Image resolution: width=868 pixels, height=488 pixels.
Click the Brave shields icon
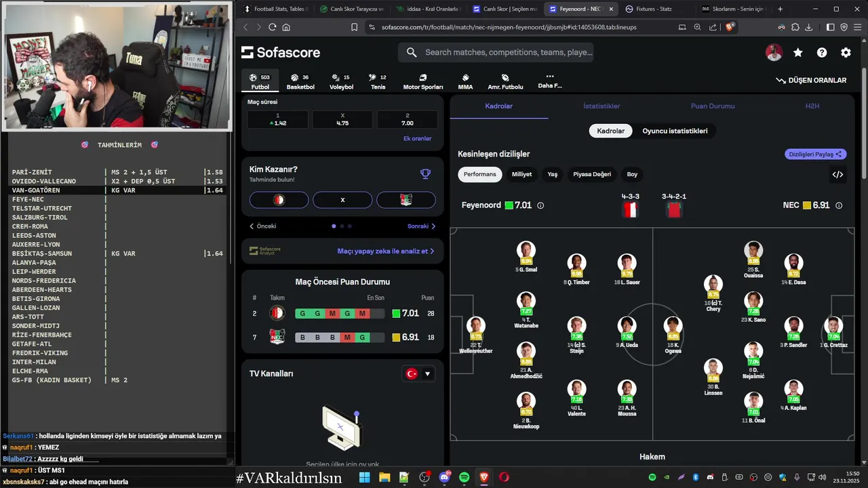click(730, 27)
